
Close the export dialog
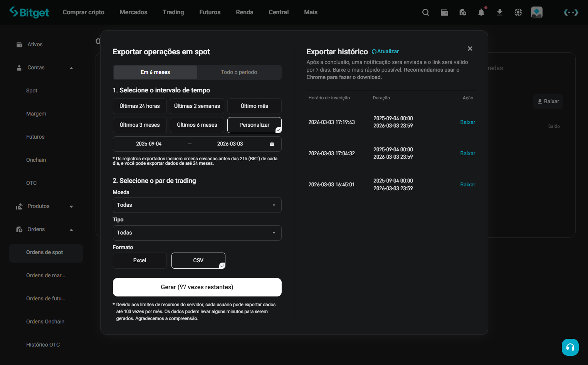coord(470,49)
